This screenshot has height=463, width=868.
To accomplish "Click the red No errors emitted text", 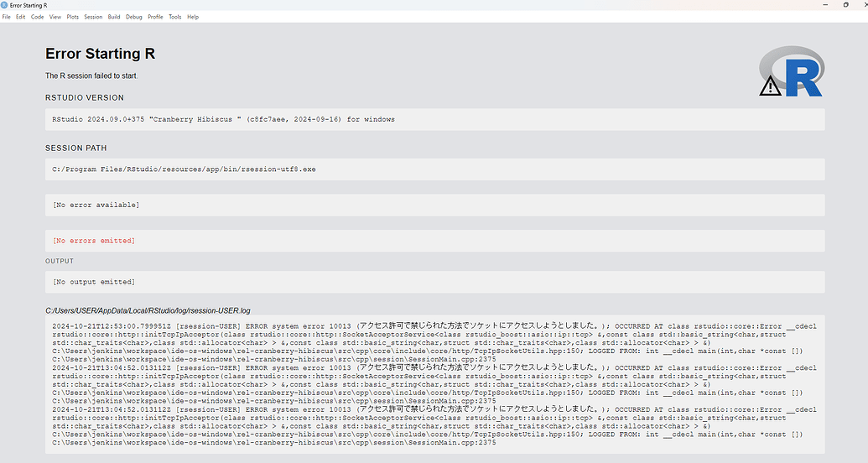I will point(94,241).
